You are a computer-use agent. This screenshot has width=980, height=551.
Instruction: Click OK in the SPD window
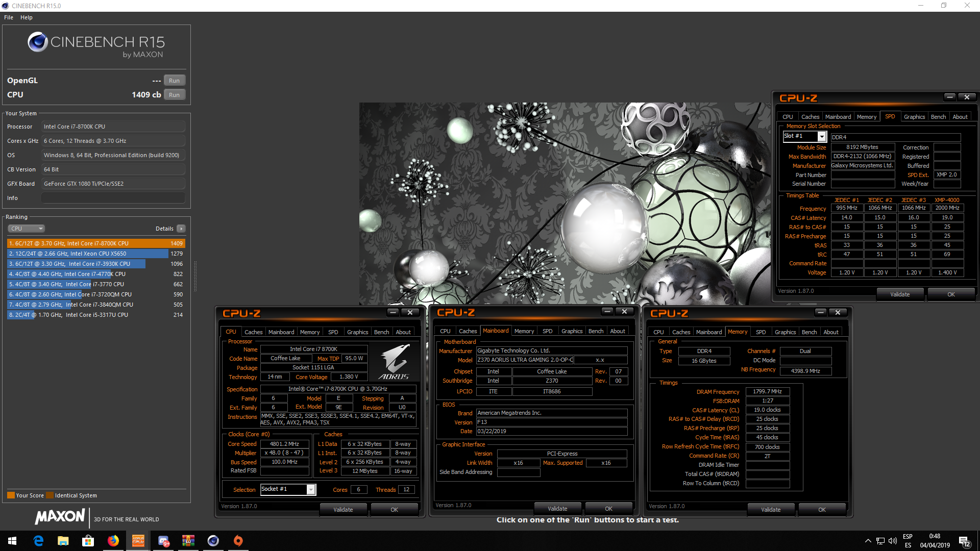coord(951,294)
